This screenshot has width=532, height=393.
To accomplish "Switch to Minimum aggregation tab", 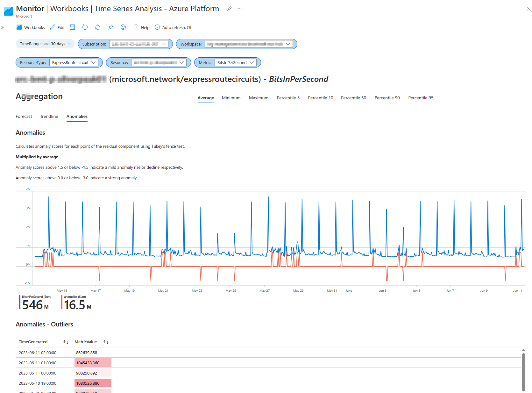I will (x=231, y=98).
